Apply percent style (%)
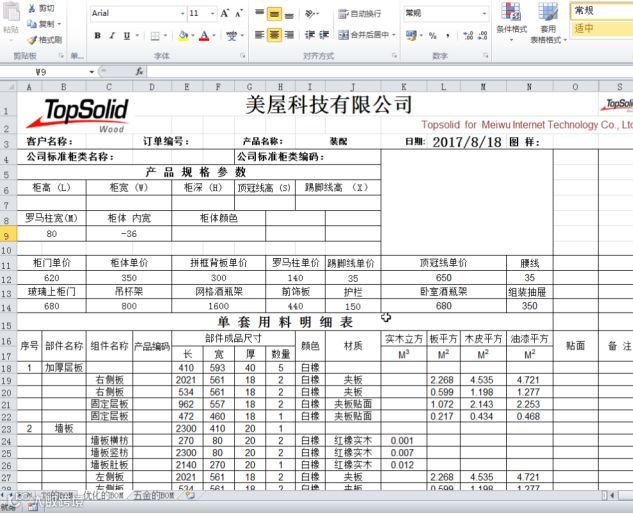Screen dimensions: 633x514 coord(433,36)
